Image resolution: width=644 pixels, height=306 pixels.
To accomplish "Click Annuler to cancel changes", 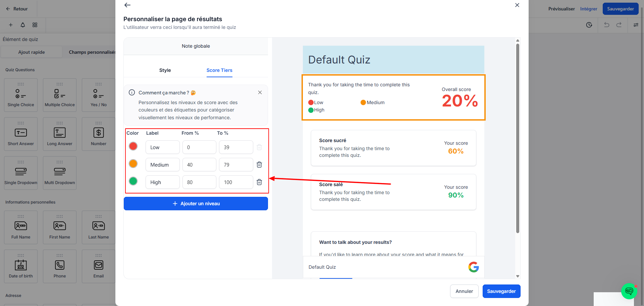I will (464, 291).
